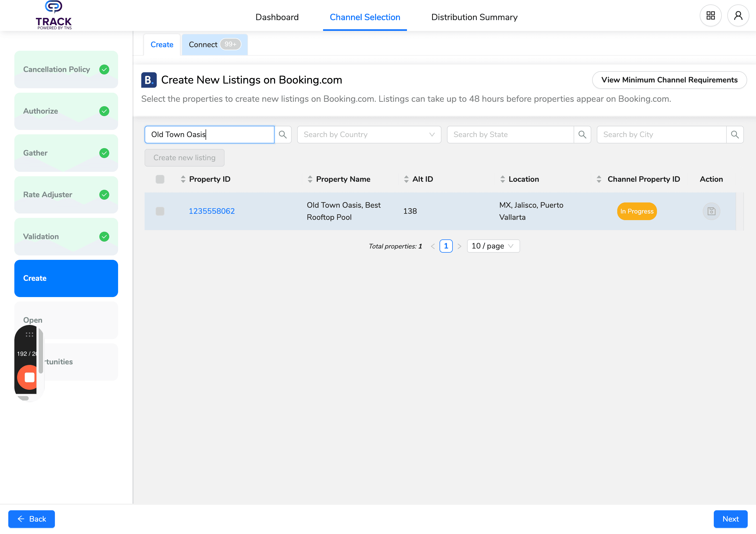Sort by Property ID arrows
This screenshot has width=756, height=534.
point(183,179)
